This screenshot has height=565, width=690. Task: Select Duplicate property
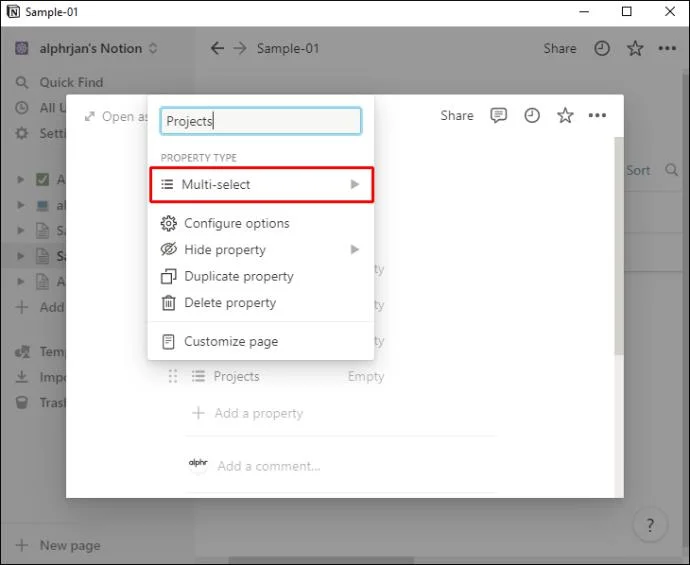click(261, 276)
